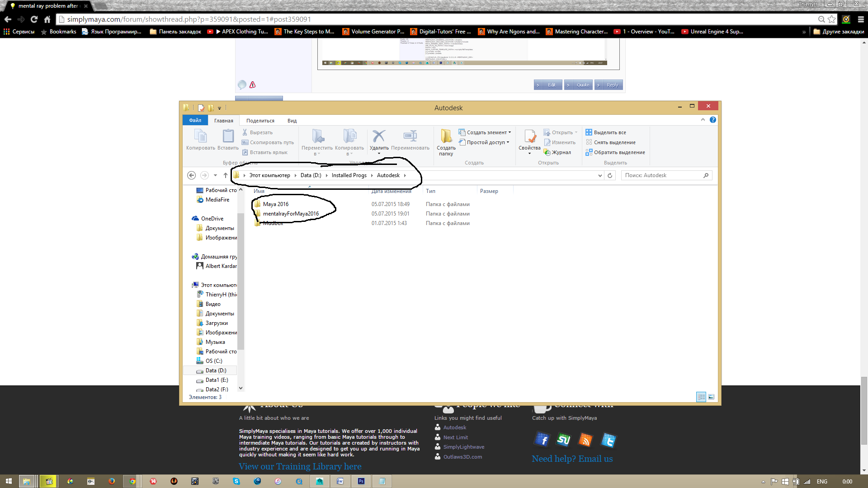Click Open (Открыть) in ribbon
Image resolution: width=868 pixels, height=488 pixels.
click(x=561, y=132)
